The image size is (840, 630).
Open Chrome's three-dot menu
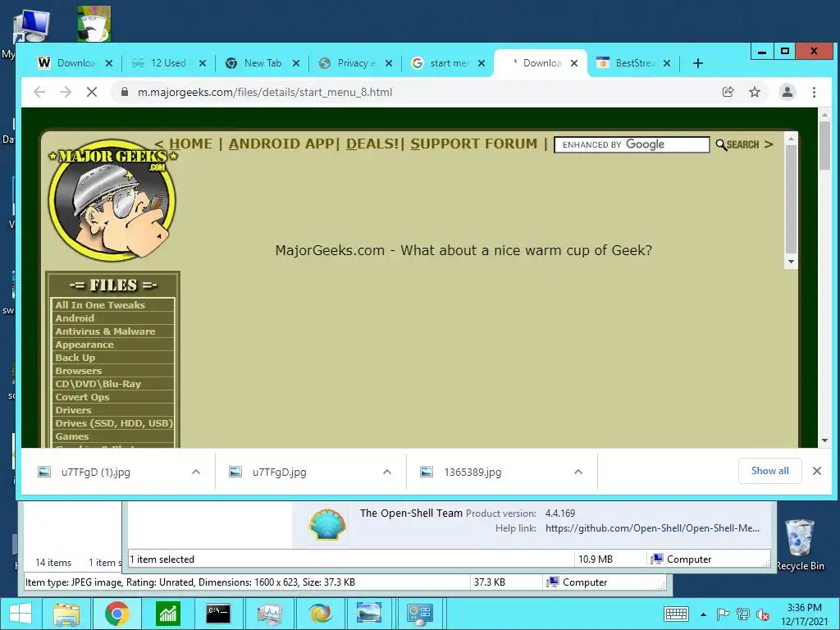point(814,92)
